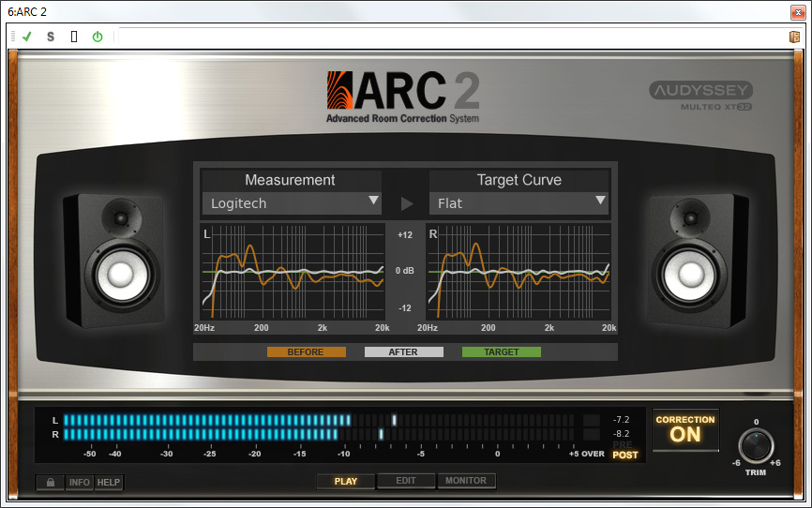Click the Audyssey MultEQ XT32 logo
This screenshot has width=812, height=508.
point(700,96)
